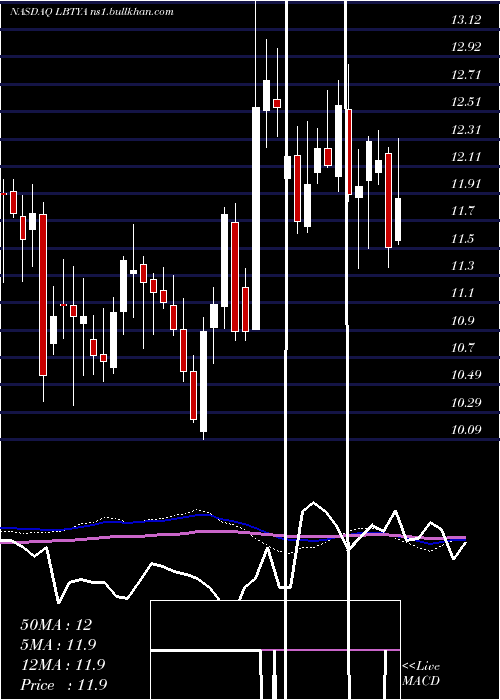Click the Price : 11.9 readout
This screenshot has height=700, width=500.
click(63, 685)
